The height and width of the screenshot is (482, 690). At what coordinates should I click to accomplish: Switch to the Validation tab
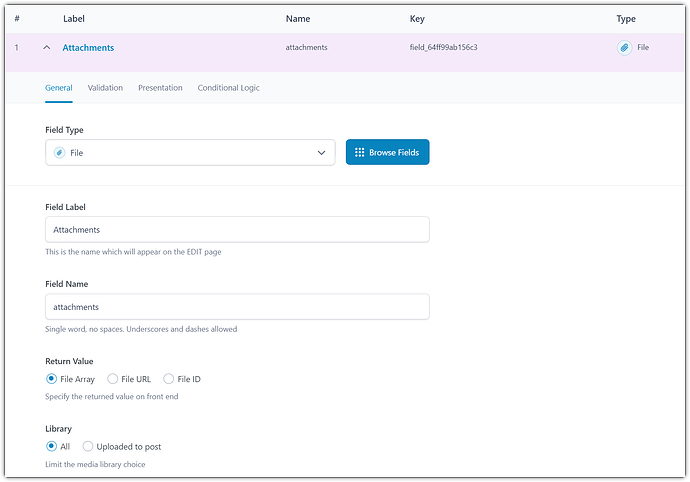coord(105,88)
